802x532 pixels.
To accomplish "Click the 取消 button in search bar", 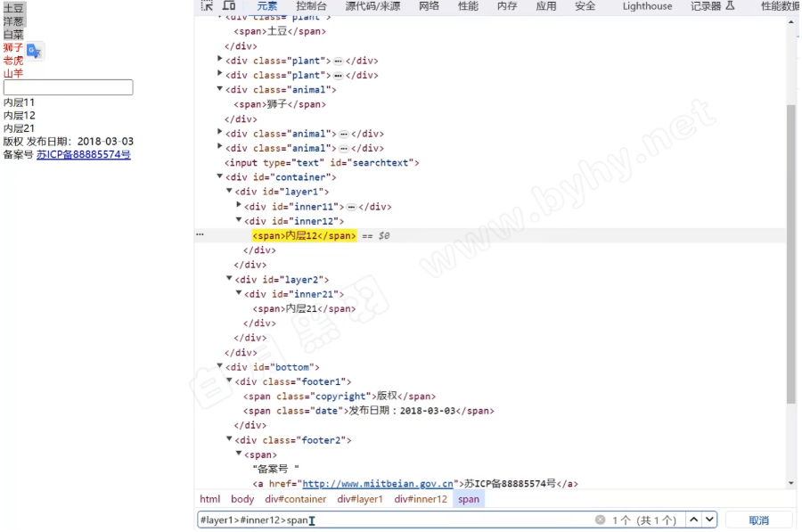I will coord(758,520).
